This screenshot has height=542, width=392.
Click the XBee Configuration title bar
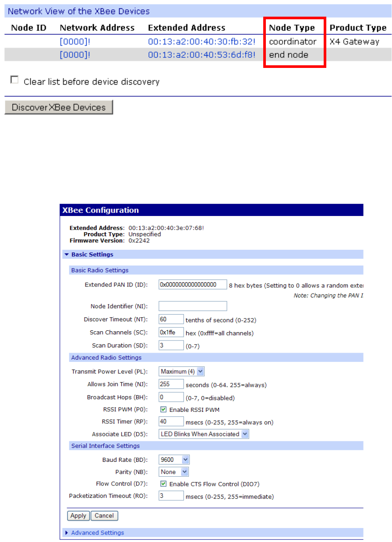tap(212, 210)
